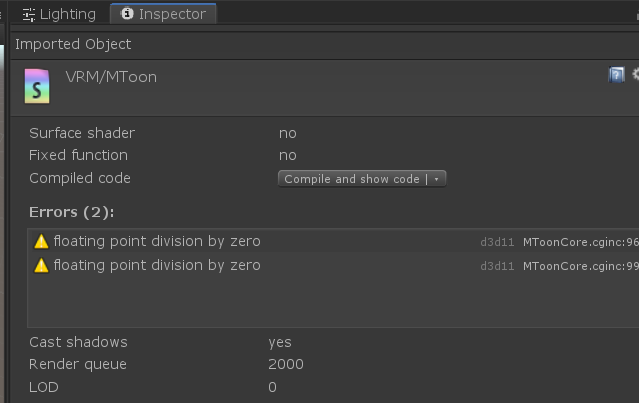Open the MToonCore.cginc line 96 reference

point(580,242)
